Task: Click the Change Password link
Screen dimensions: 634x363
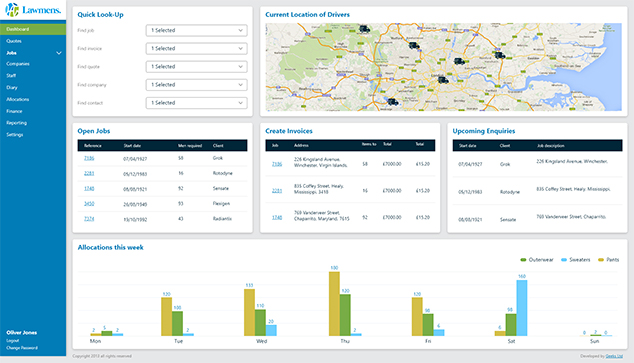Action: pyautogui.click(x=22, y=348)
